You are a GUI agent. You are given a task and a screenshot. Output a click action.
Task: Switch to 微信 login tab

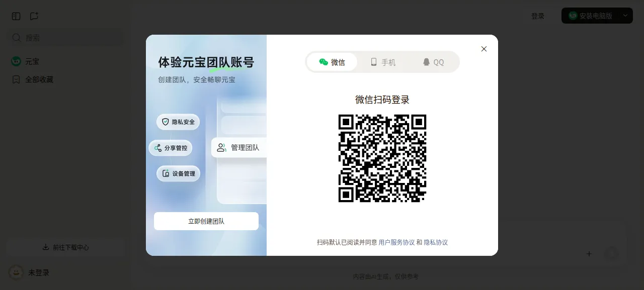coord(332,62)
